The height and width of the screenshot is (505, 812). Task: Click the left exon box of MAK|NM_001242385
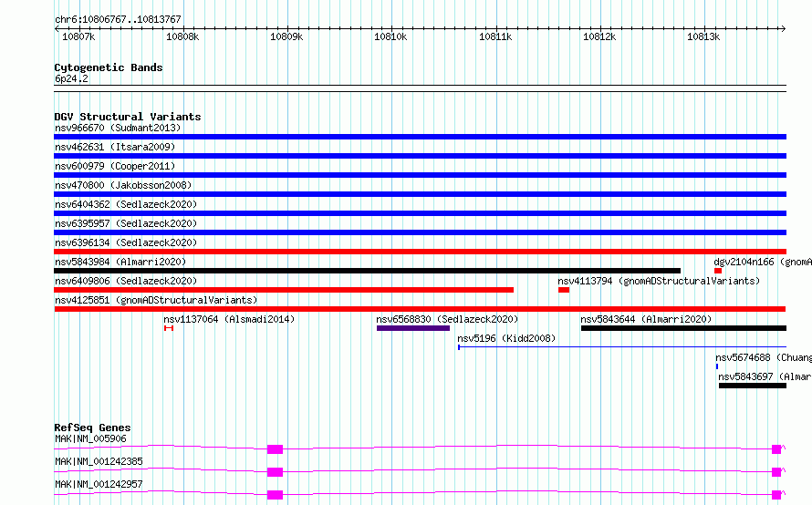point(275,472)
